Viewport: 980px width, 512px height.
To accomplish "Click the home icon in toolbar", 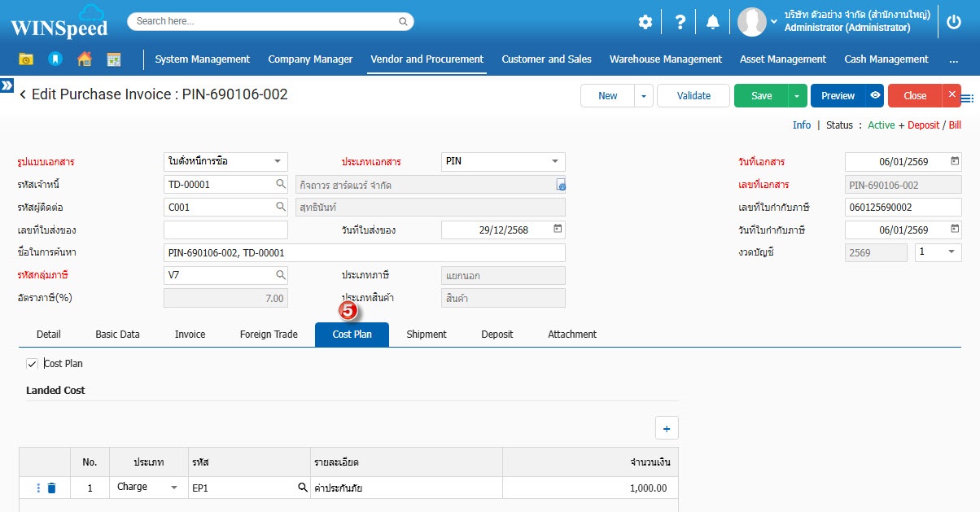I will coord(84,59).
